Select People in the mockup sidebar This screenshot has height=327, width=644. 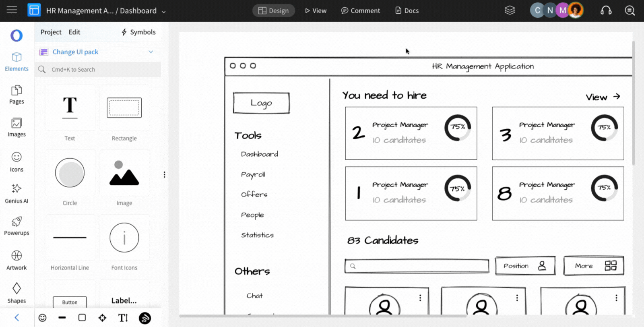point(252,215)
